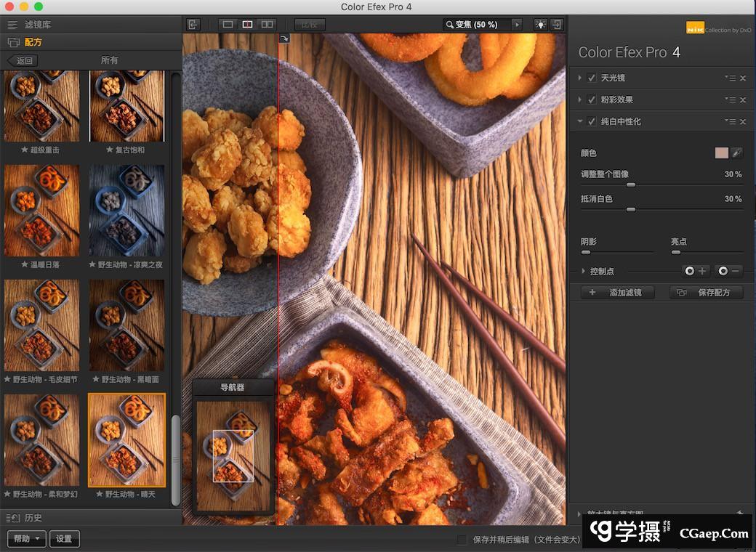Open the 颜色 color swatch
This screenshot has width=756, height=552.
tap(721, 153)
